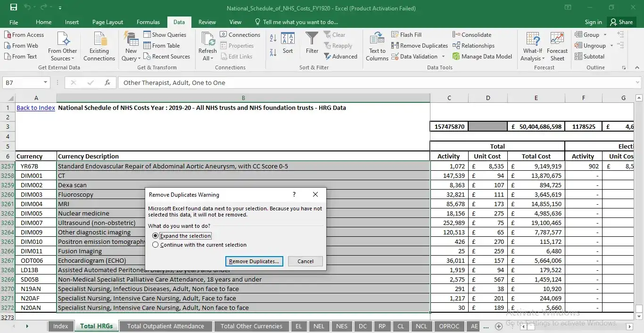Viewport: 644px width, 333px height.
Task: Switch to the Formulas ribbon tab
Action: point(148,22)
